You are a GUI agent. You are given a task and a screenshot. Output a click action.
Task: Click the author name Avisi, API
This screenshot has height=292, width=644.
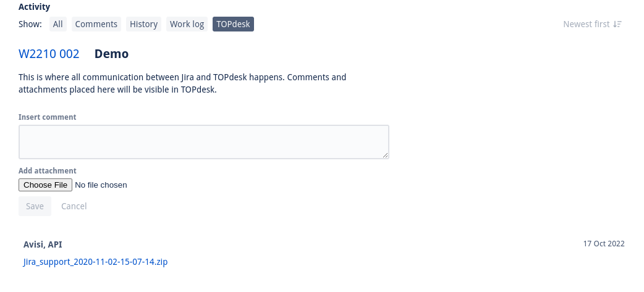[43, 244]
